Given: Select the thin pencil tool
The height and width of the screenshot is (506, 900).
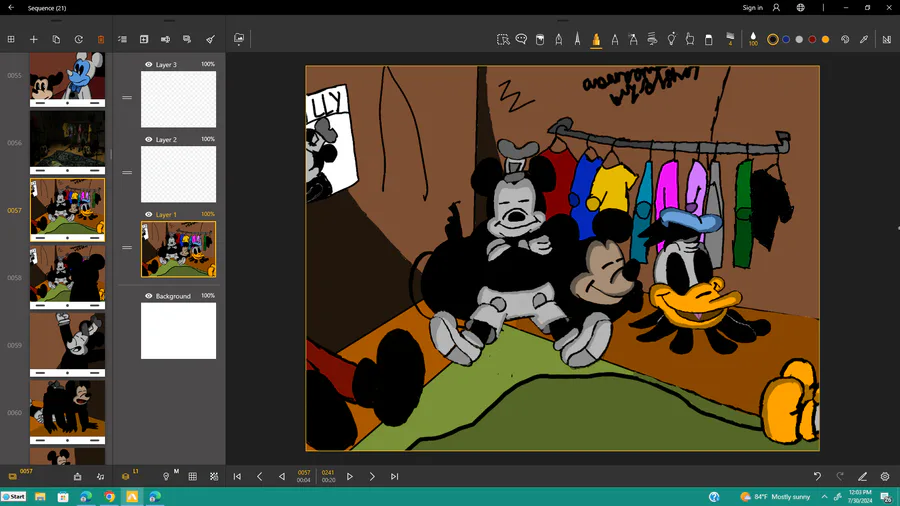Looking at the screenshot, I should click(x=577, y=40).
